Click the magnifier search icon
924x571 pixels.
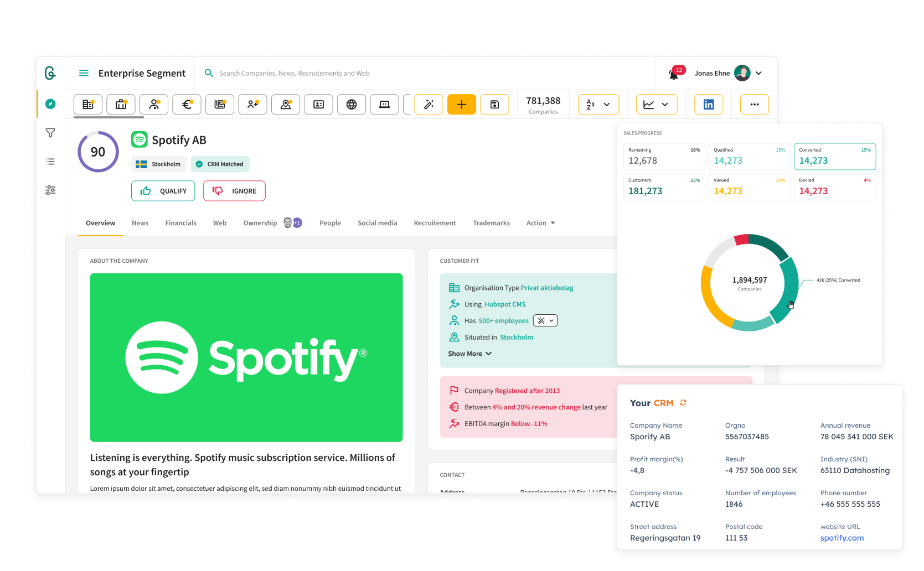coord(209,73)
